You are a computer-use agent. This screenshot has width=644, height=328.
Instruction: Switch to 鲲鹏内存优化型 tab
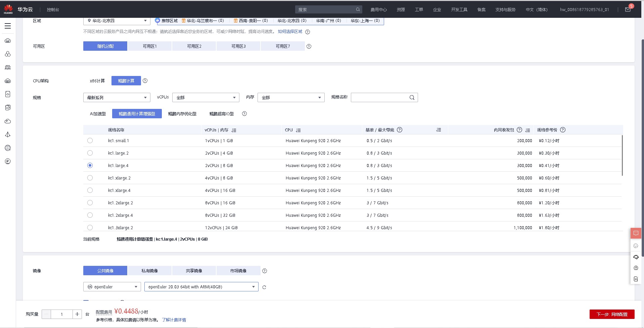(182, 114)
